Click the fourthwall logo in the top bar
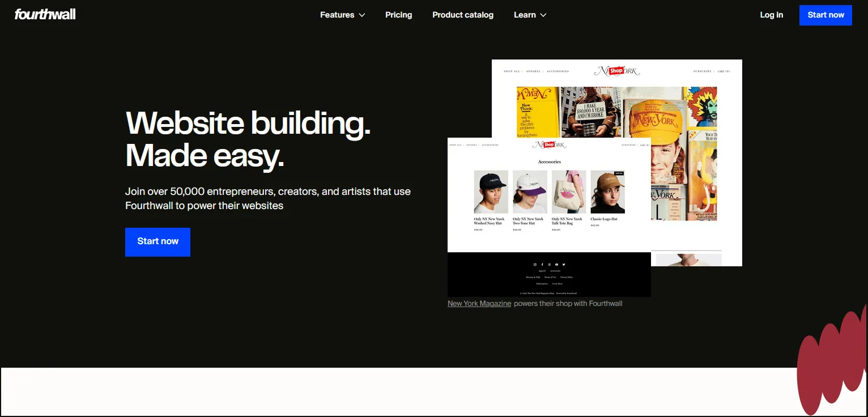Viewport: 868px width, 417px height. pyautogui.click(x=45, y=14)
